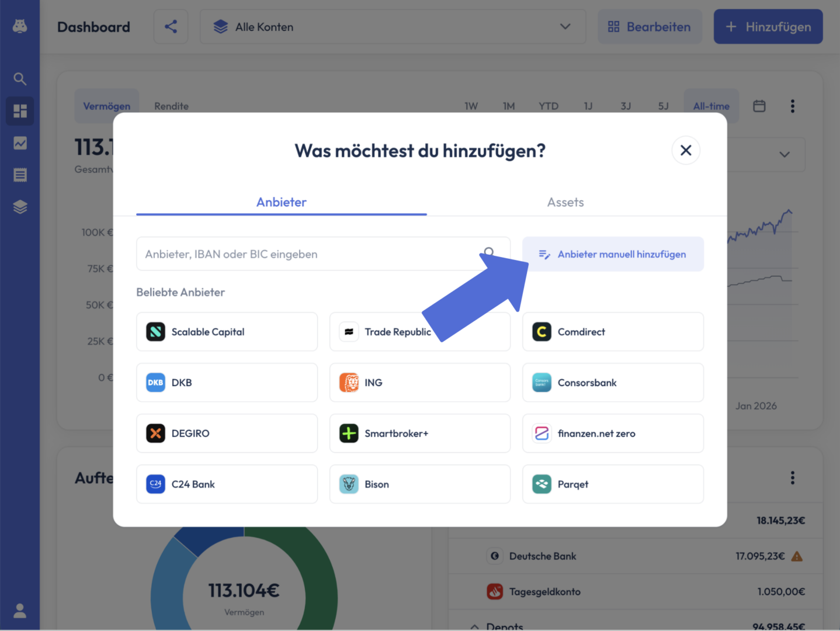Set chart range to YTD

[x=549, y=106]
